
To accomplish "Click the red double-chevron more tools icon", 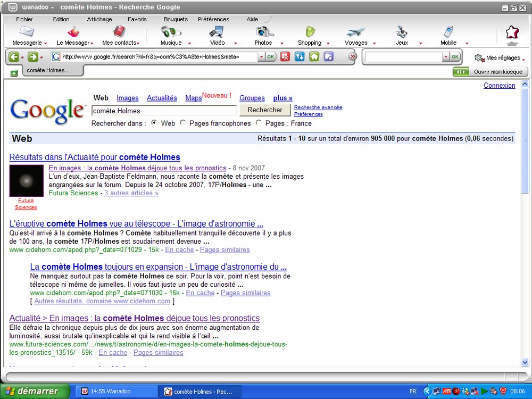I will point(353,56).
